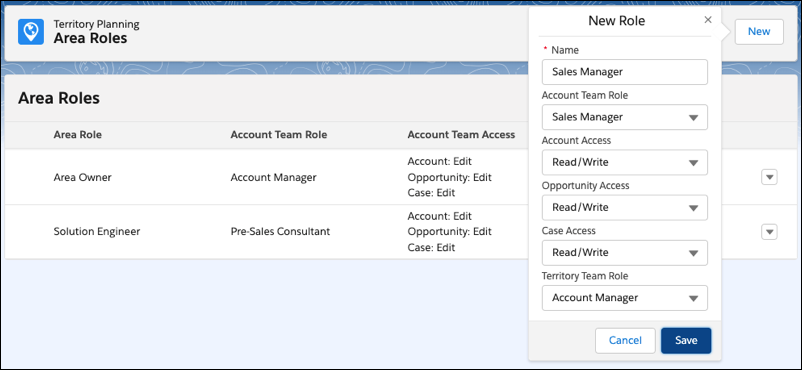Click the New button
802x370 pixels.
[759, 32]
